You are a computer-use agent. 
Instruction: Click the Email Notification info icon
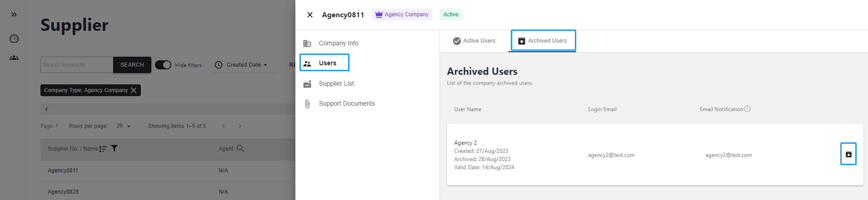click(748, 109)
